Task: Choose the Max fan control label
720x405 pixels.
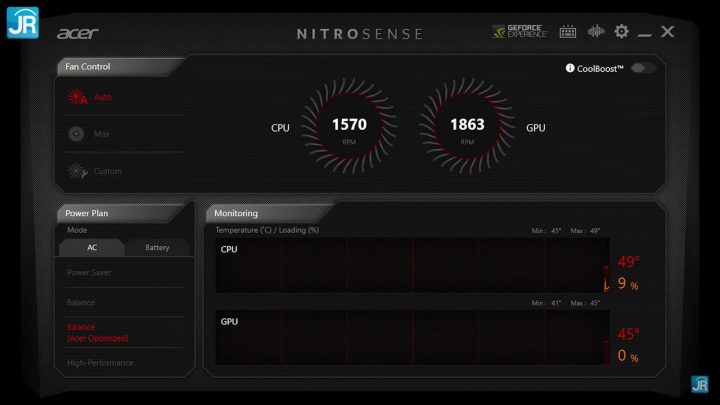Action: tap(101, 134)
